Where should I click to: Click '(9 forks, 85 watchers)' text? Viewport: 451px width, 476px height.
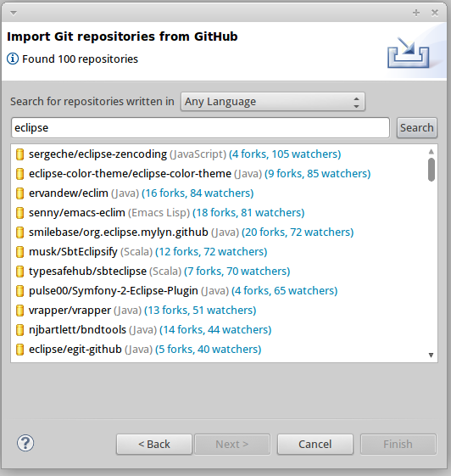tap(318, 174)
